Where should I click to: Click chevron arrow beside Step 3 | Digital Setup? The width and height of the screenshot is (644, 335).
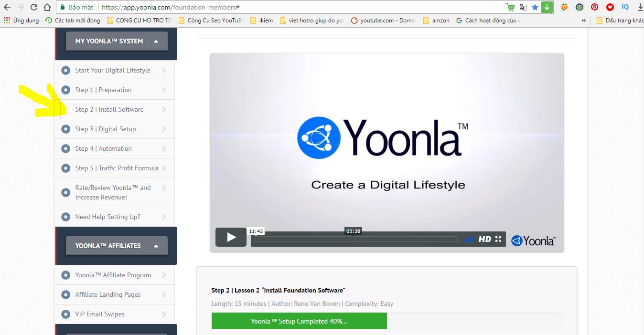point(164,129)
